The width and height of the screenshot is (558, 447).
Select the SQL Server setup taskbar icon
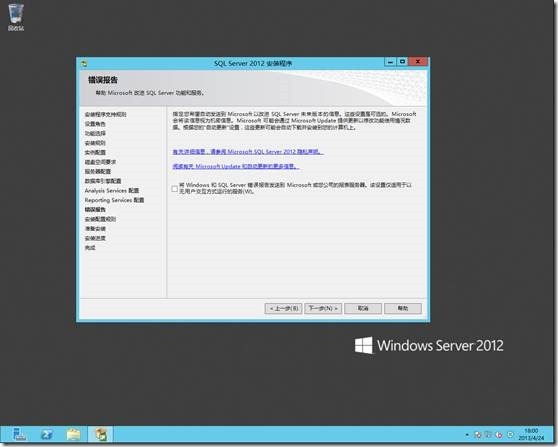pyautogui.click(x=101, y=435)
